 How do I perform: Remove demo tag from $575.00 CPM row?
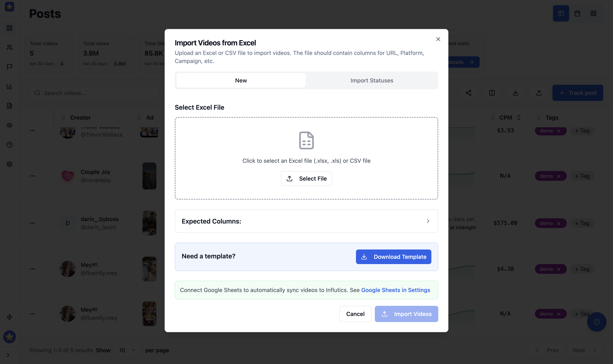coord(558,223)
